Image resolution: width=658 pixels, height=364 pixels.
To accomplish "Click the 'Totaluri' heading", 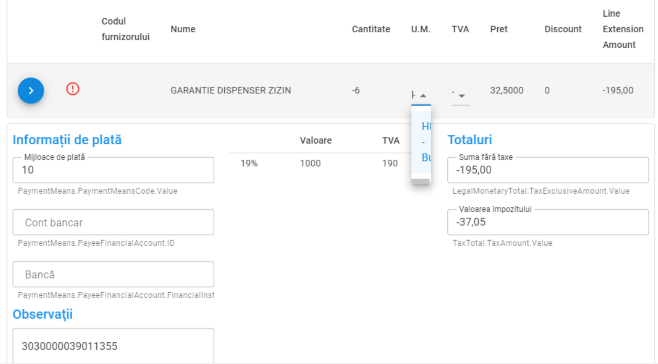I will (x=470, y=140).
